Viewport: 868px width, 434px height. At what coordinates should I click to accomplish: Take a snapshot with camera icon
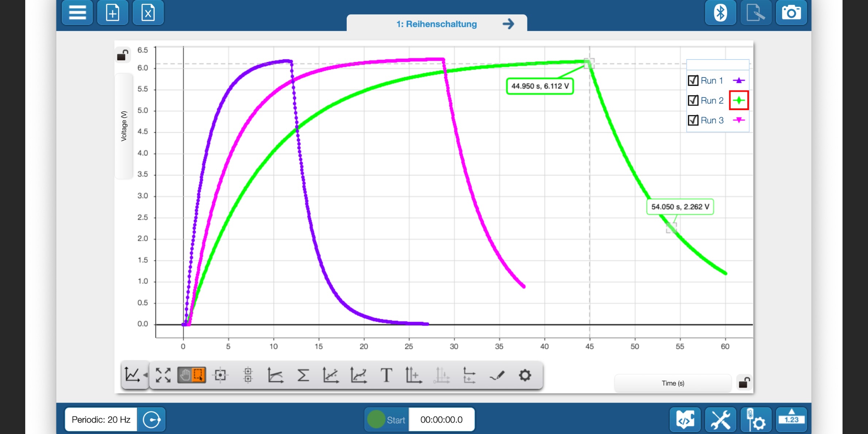pyautogui.click(x=791, y=13)
